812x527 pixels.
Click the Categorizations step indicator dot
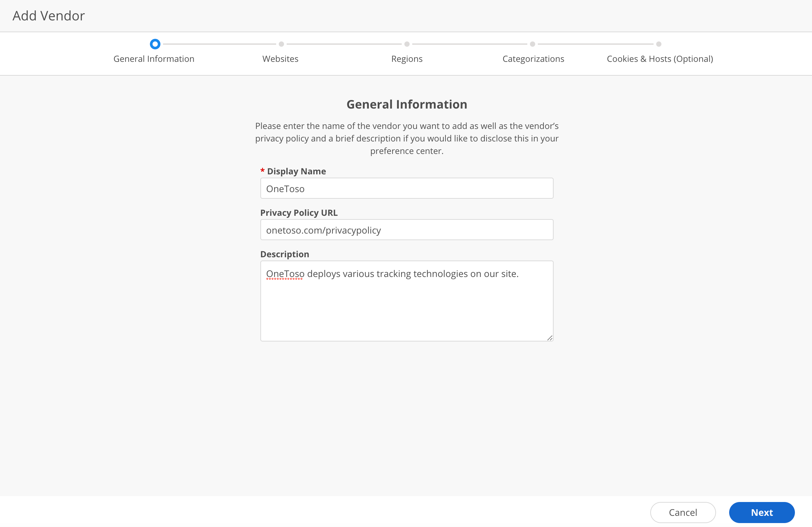533,44
